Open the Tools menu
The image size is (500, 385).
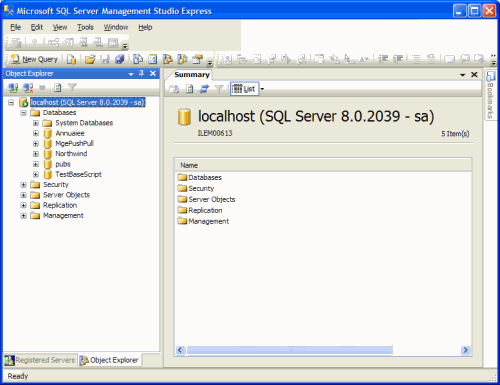tap(85, 27)
